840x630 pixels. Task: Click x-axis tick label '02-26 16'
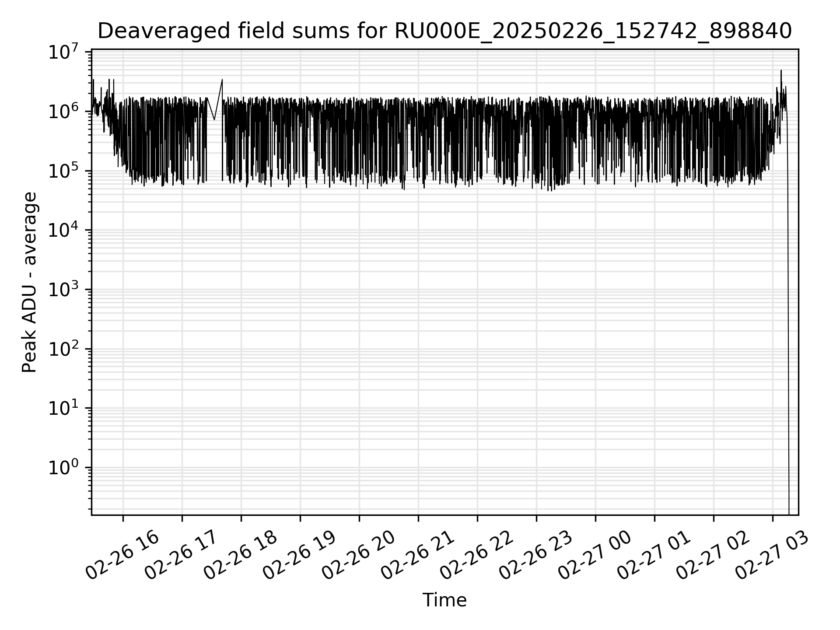click(122, 556)
